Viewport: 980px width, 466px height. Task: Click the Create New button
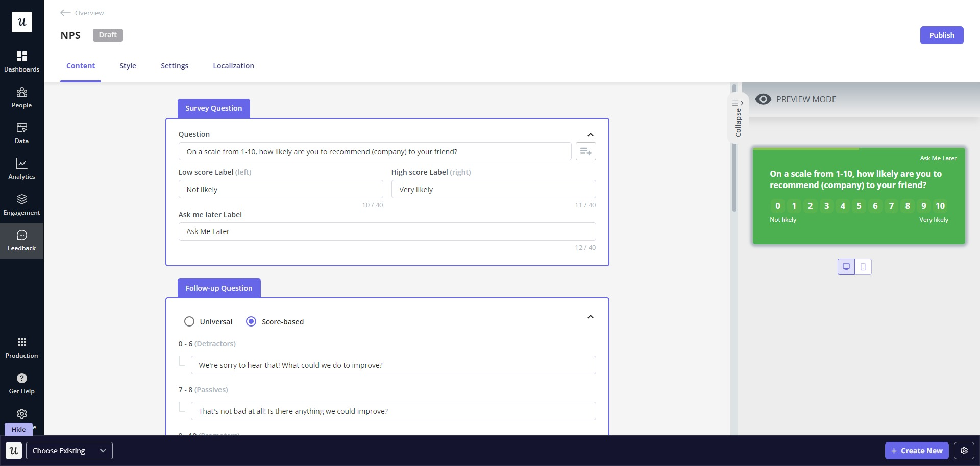point(916,451)
